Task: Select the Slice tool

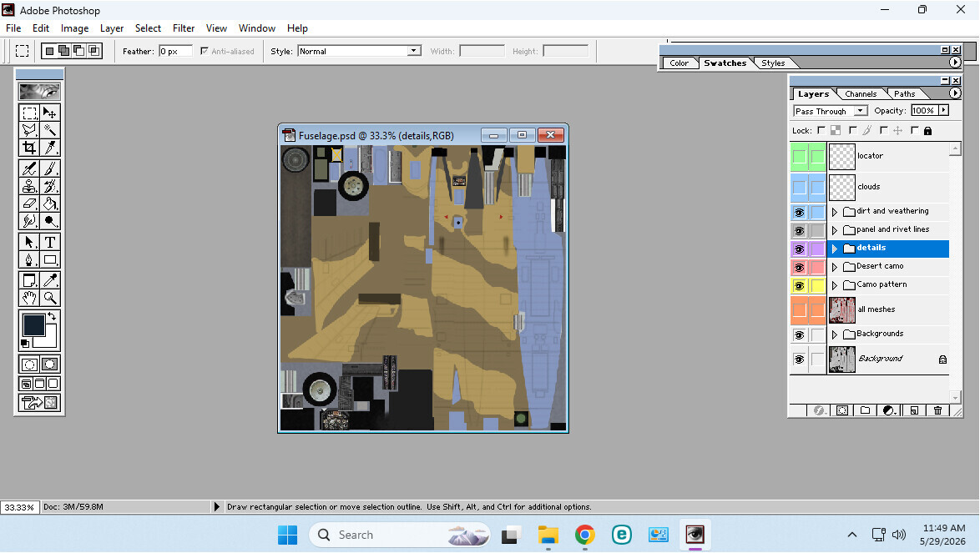Action: coord(50,148)
